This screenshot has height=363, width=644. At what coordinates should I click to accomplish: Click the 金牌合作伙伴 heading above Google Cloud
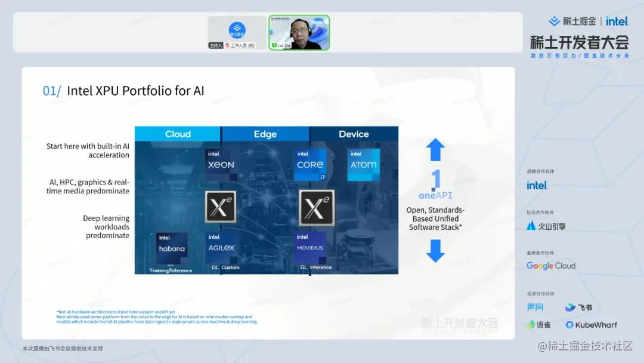click(540, 253)
